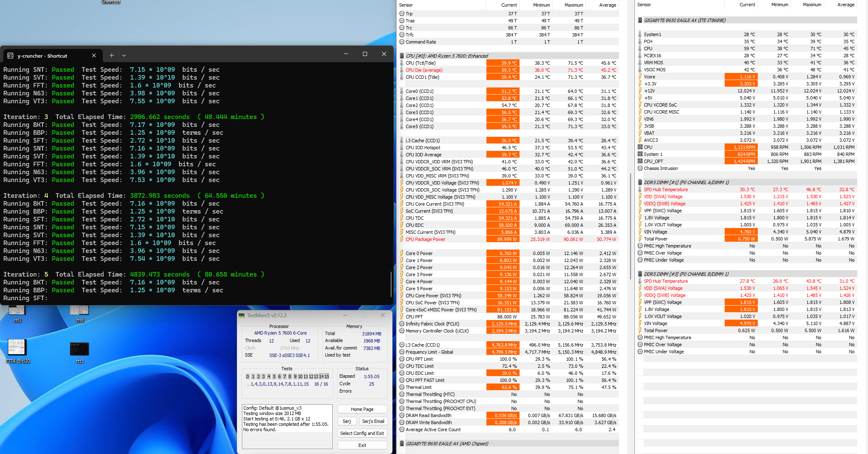Select Trfc timing icon

point(402,35)
